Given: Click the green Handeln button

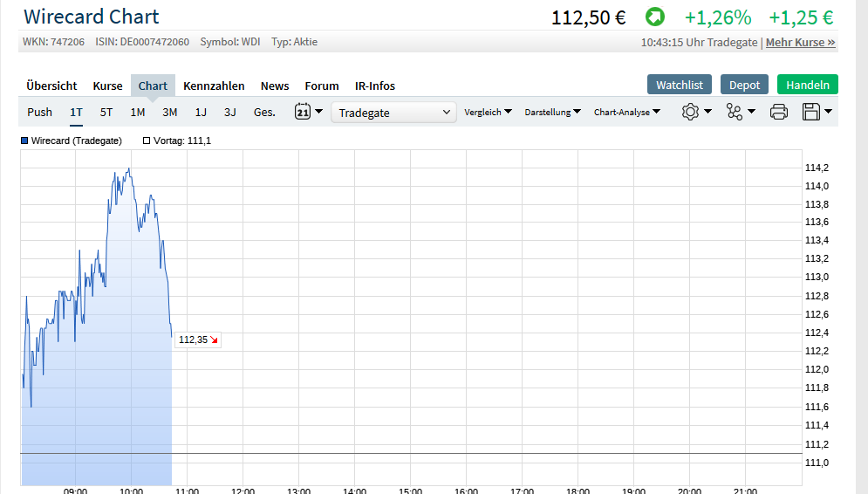Looking at the screenshot, I should click(808, 85).
